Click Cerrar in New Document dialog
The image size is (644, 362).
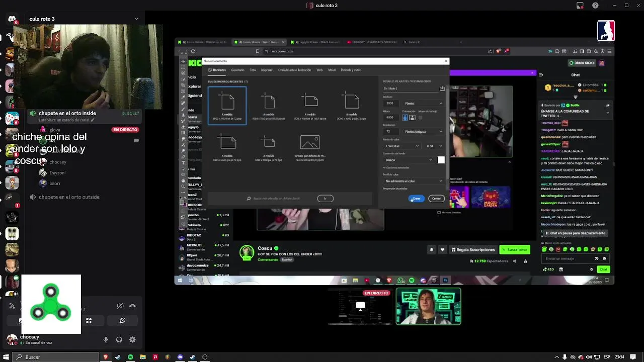coord(436,199)
